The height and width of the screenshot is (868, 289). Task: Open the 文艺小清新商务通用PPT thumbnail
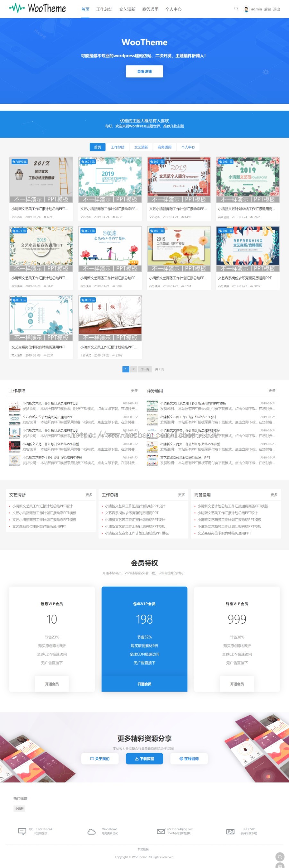click(x=41, y=249)
